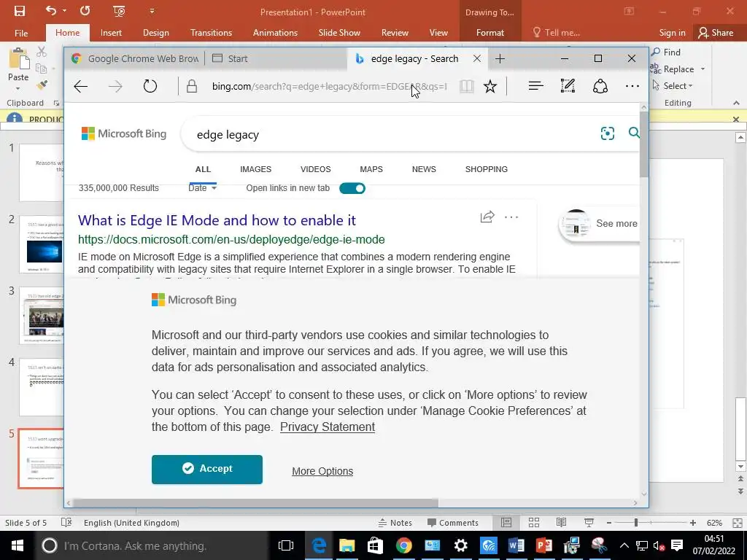Click the Paste clipboard icon
The width and height of the screenshot is (747, 560).
pyautogui.click(x=19, y=59)
